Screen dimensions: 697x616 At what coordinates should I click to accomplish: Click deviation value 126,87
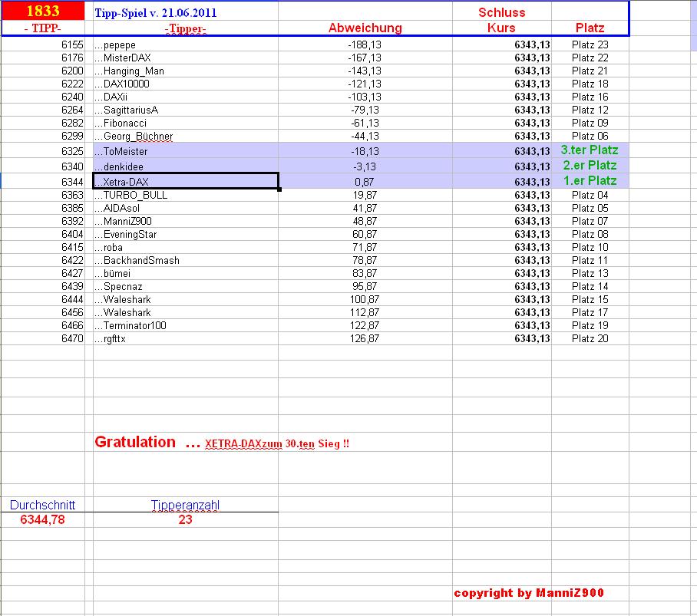tap(365, 338)
